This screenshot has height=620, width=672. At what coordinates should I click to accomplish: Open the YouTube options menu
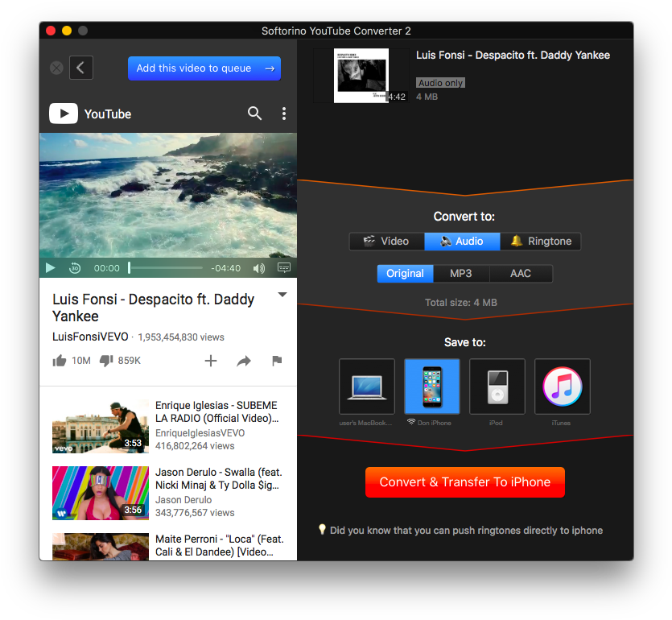point(283,114)
